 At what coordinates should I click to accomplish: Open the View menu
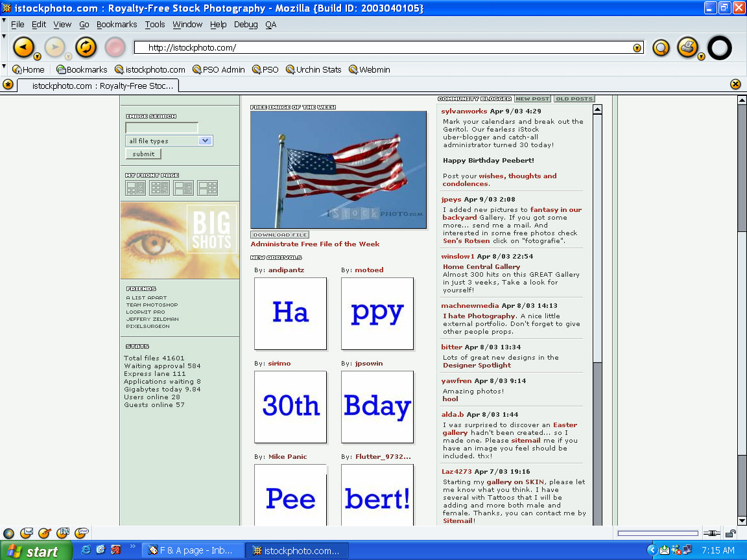point(62,24)
